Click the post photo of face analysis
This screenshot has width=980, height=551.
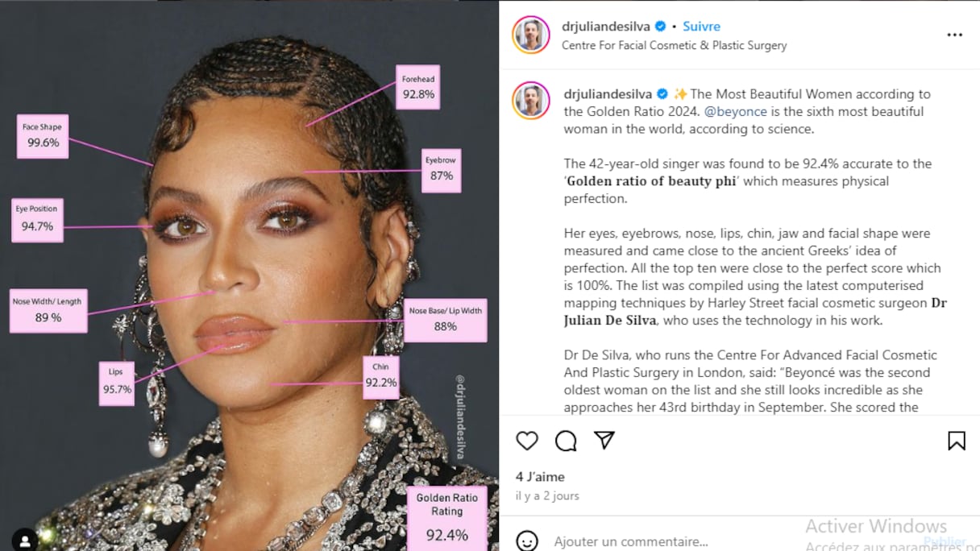click(x=249, y=275)
